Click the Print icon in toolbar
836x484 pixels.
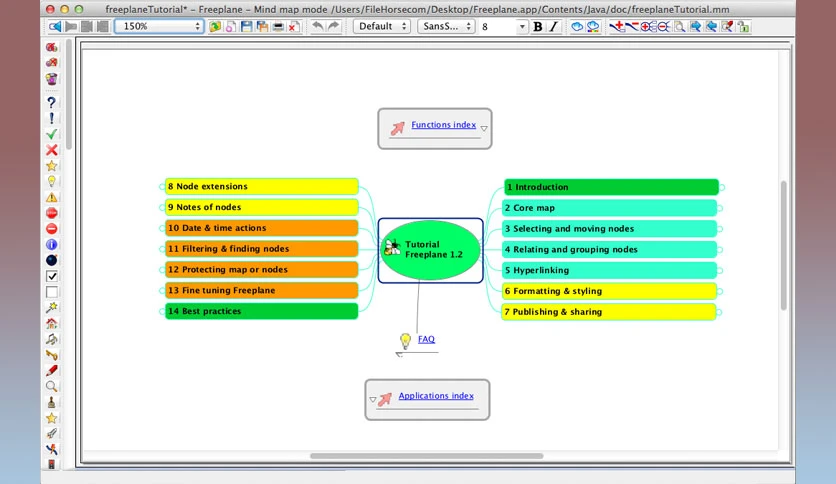pos(278,26)
